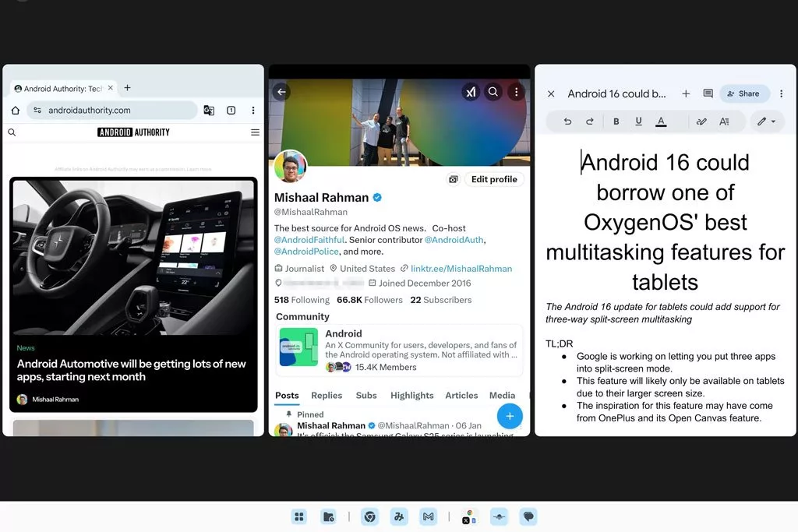The image size is (798, 532).
Task: Open the linktr.ee/MishaalRahman link
Action: coord(461,269)
